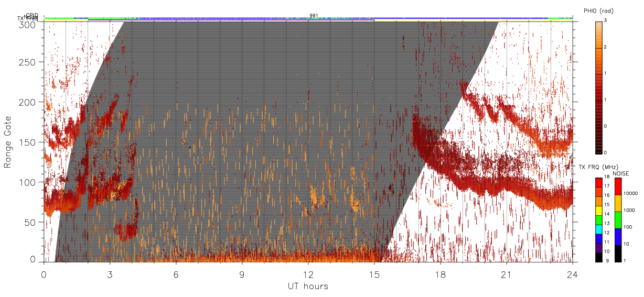644x297 pixels.
Task: Click the x-axis tick label '21'
Action: pos(506,274)
